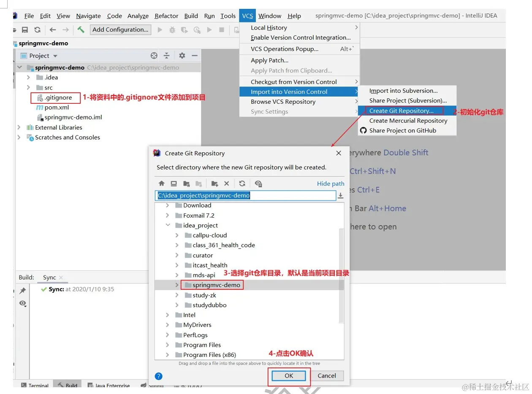
Task: Hide the Project panel with minus icon
Action: click(195, 56)
